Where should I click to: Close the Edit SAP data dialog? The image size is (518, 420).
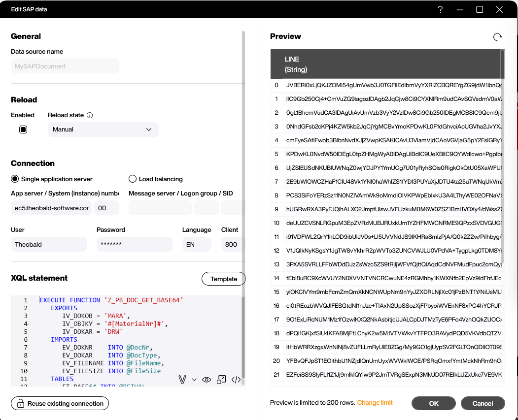coord(499,9)
